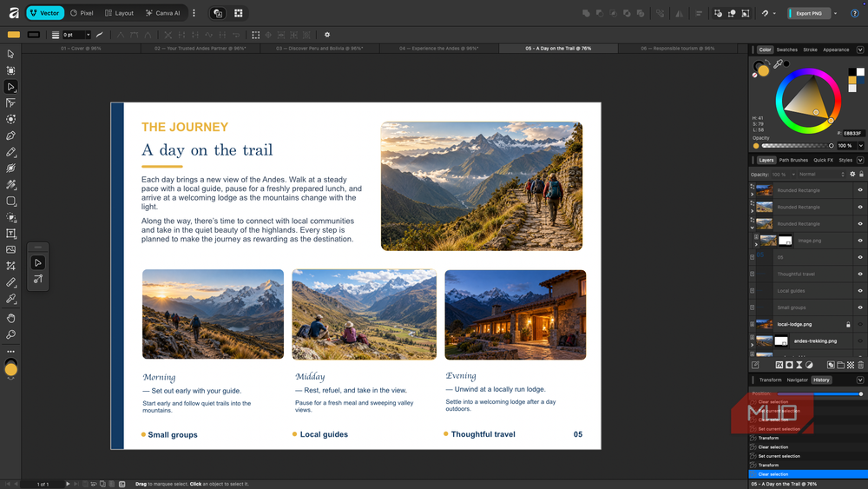Select the Place Image tool
Screen dimensions: 868x489
10,250
